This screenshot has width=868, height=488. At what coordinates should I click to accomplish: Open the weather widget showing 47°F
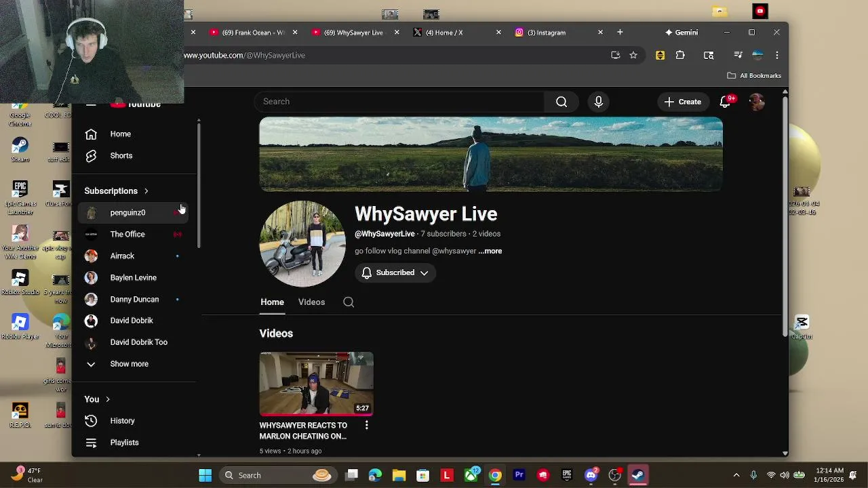(27, 475)
